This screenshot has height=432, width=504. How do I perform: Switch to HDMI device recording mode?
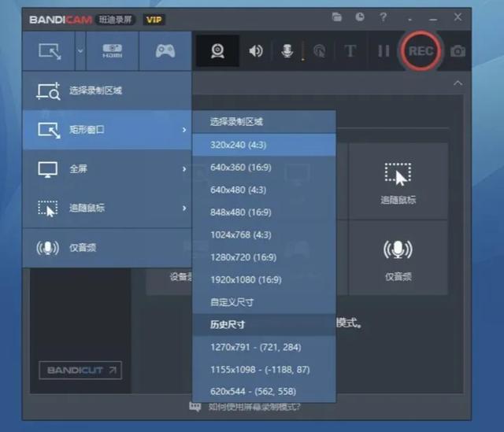tap(112, 51)
